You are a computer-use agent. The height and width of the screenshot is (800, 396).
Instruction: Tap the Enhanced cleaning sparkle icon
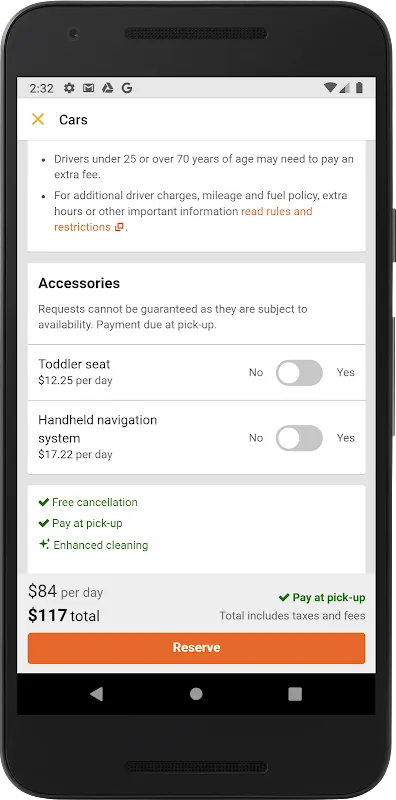point(44,544)
